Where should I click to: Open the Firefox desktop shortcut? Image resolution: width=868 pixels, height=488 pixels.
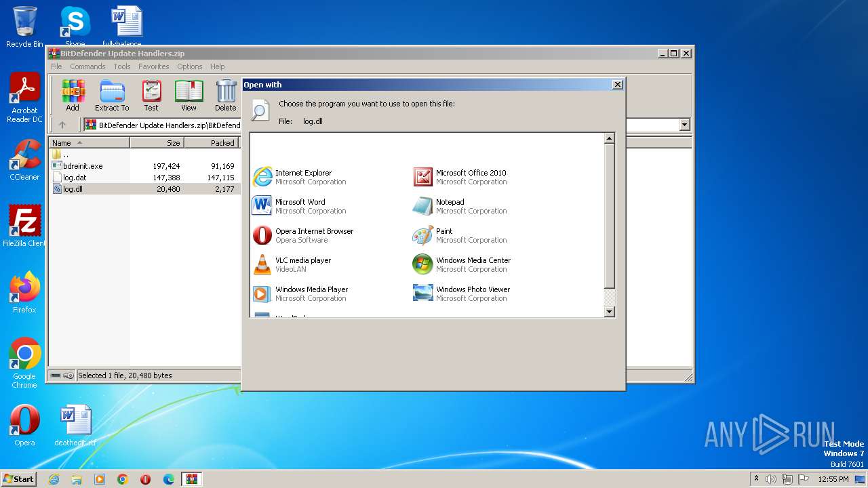click(24, 293)
